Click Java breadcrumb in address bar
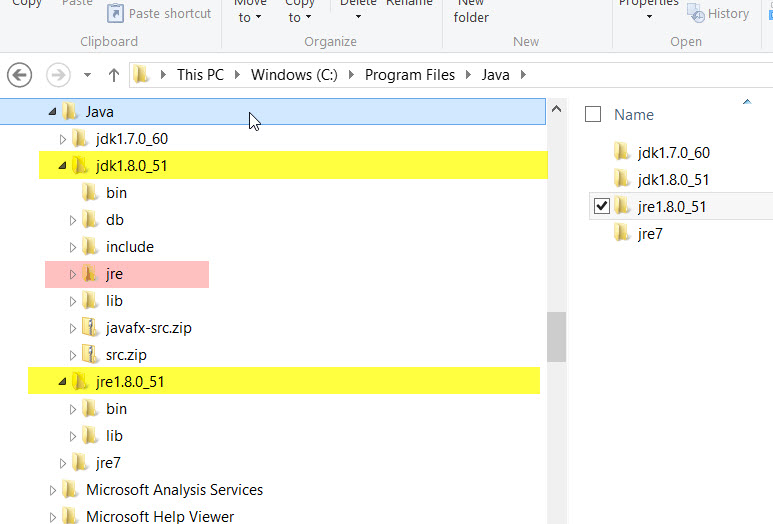773x524 pixels. pyautogui.click(x=495, y=75)
